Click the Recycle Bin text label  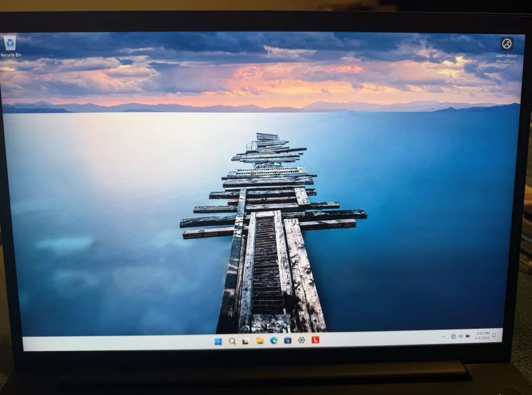tap(11, 55)
